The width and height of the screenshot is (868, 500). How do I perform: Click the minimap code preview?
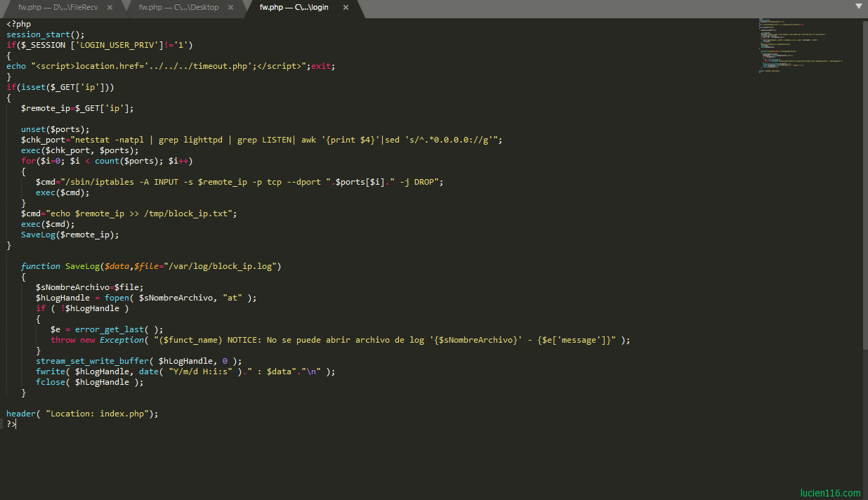pyautogui.click(x=801, y=46)
